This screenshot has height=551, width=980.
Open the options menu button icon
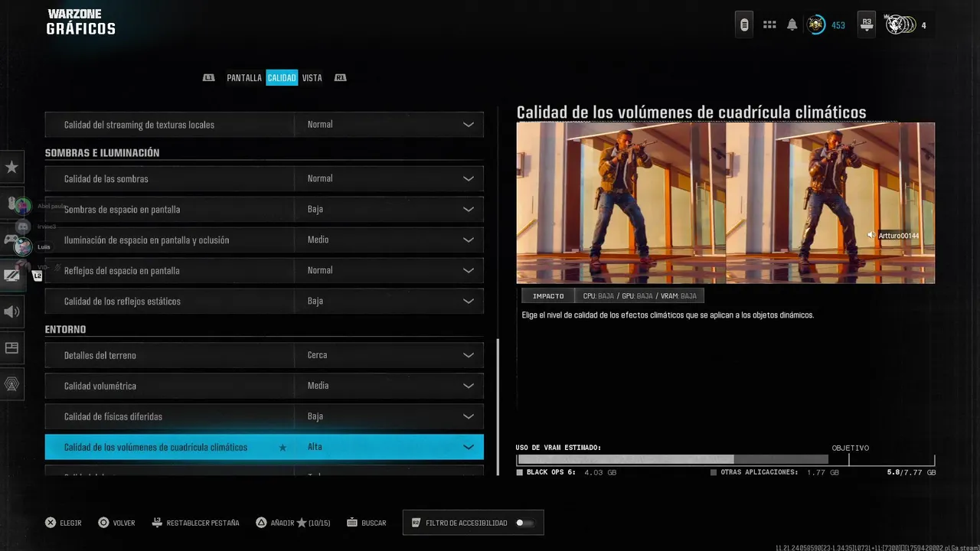pos(744,25)
